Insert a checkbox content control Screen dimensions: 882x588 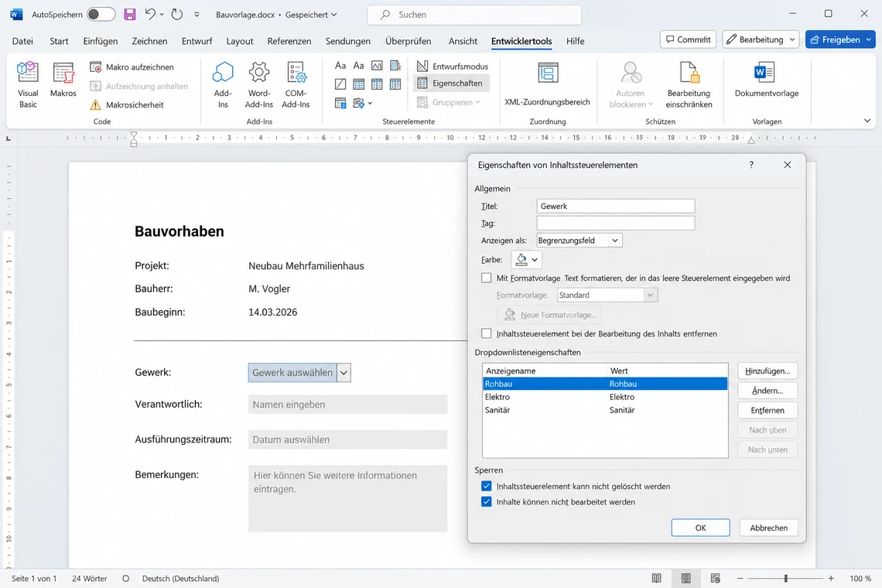coord(340,84)
